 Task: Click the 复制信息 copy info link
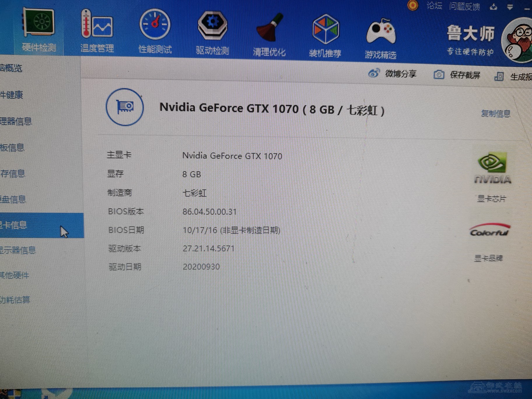click(x=496, y=113)
